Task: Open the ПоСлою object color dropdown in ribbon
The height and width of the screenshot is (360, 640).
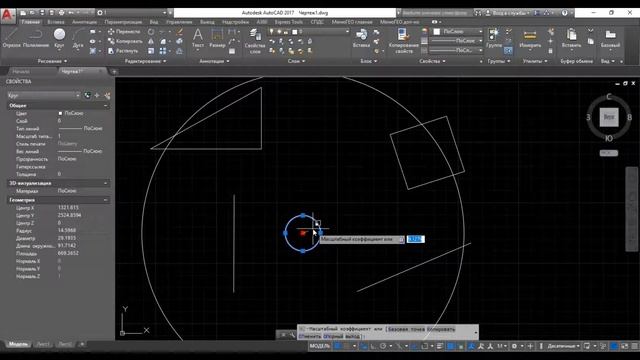Action: (x=458, y=31)
